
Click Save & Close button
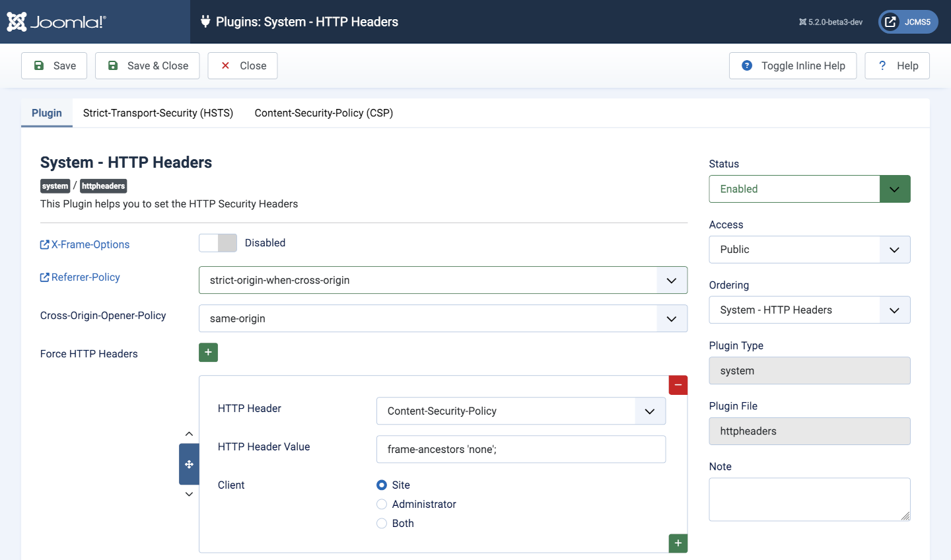(147, 65)
